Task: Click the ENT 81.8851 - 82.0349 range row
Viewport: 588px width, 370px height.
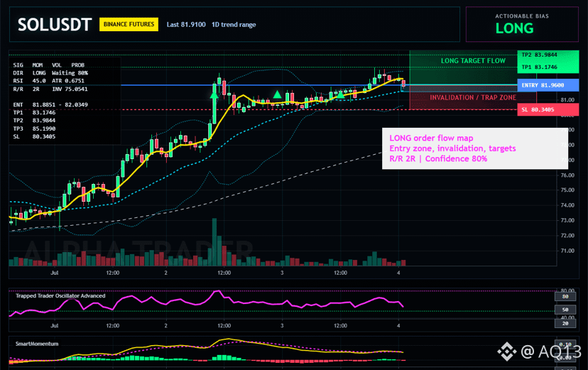Action: point(50,104)
